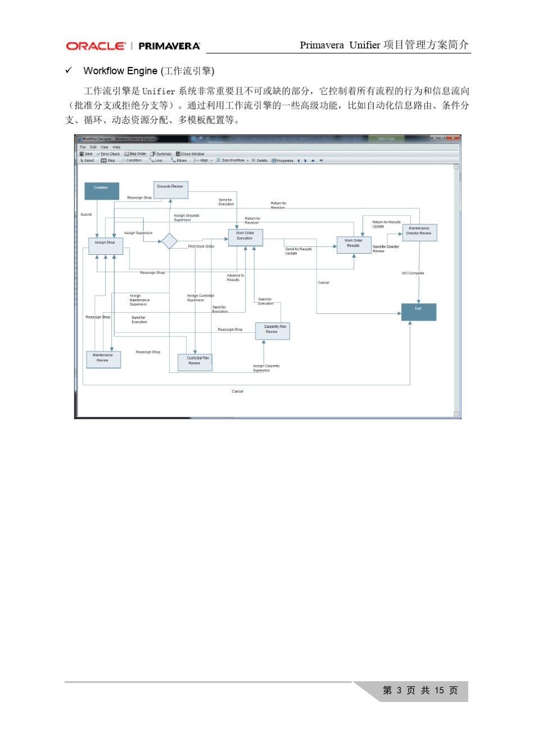The width and height of the screenshot is (534, 756).
Task: Select the Maintenance Review node
Action: pos(103,359)
